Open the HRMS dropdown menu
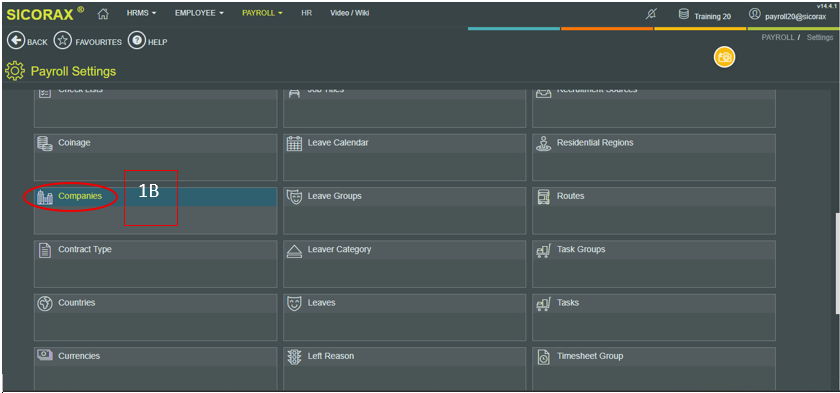This screenshot has height=393, width=840. click(x=141, y=13)
